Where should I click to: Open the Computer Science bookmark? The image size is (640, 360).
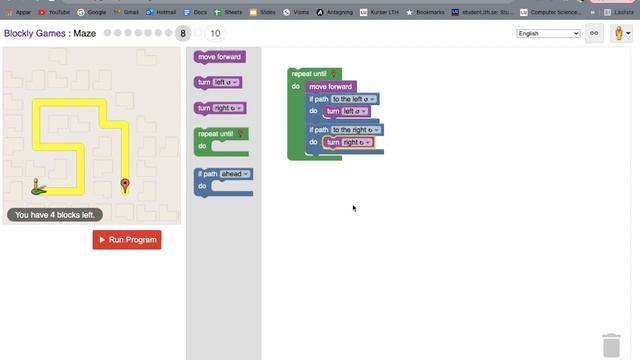551,12
